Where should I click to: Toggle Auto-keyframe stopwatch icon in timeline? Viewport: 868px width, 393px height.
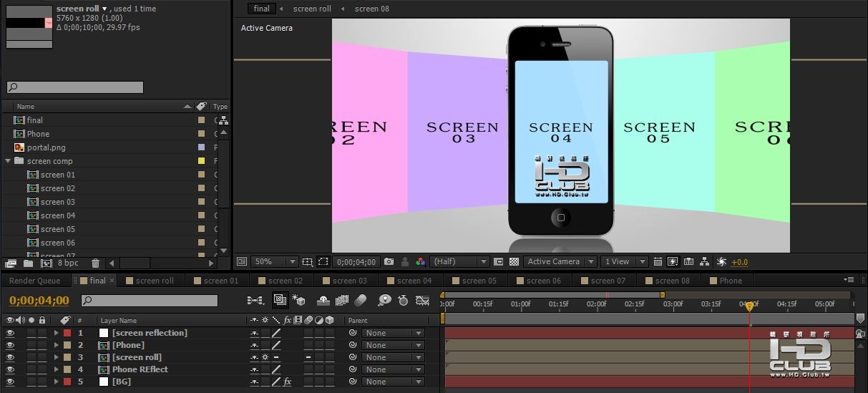click(403, 301)
